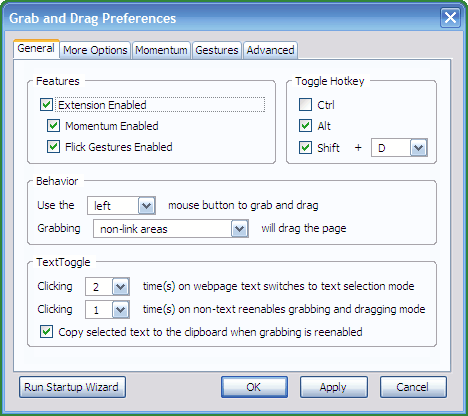
Task: Uncheck Momentum Enabled
Action: tap(53, 126)
